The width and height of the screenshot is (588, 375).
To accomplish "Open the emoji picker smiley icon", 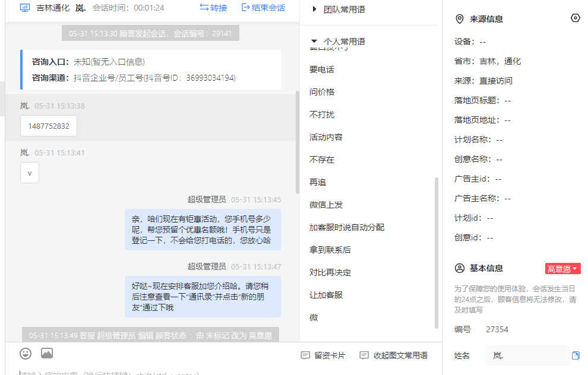I will click(x=26, y=354).
